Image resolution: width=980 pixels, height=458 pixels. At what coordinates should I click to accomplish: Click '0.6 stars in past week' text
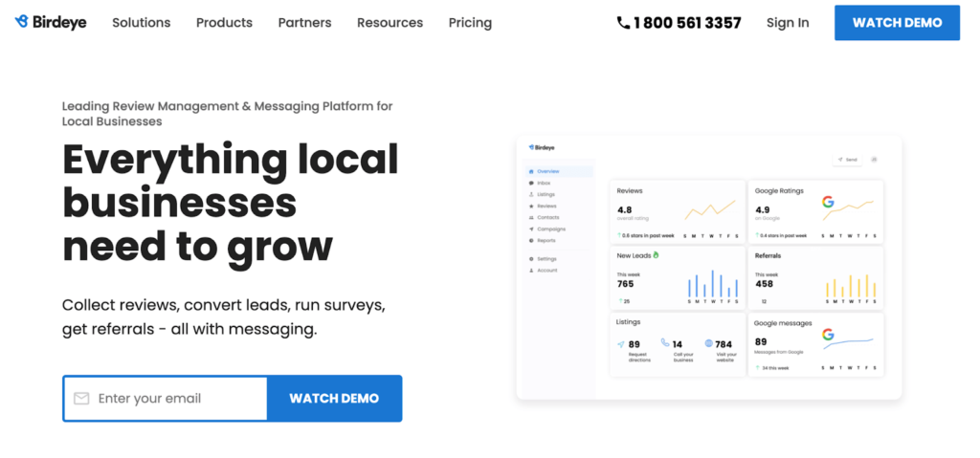(648, 235)
